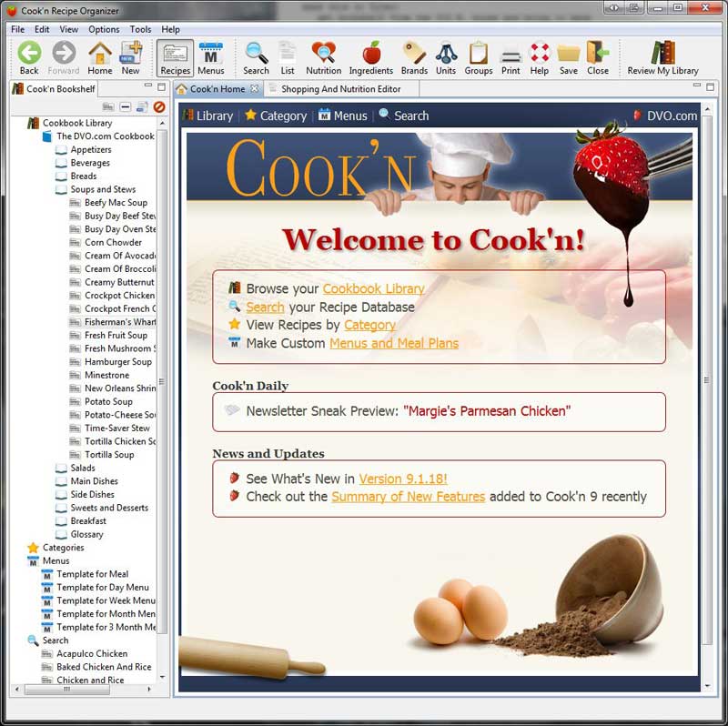
Task: Go back with the green Back arrow
Action: click(29, 58)
